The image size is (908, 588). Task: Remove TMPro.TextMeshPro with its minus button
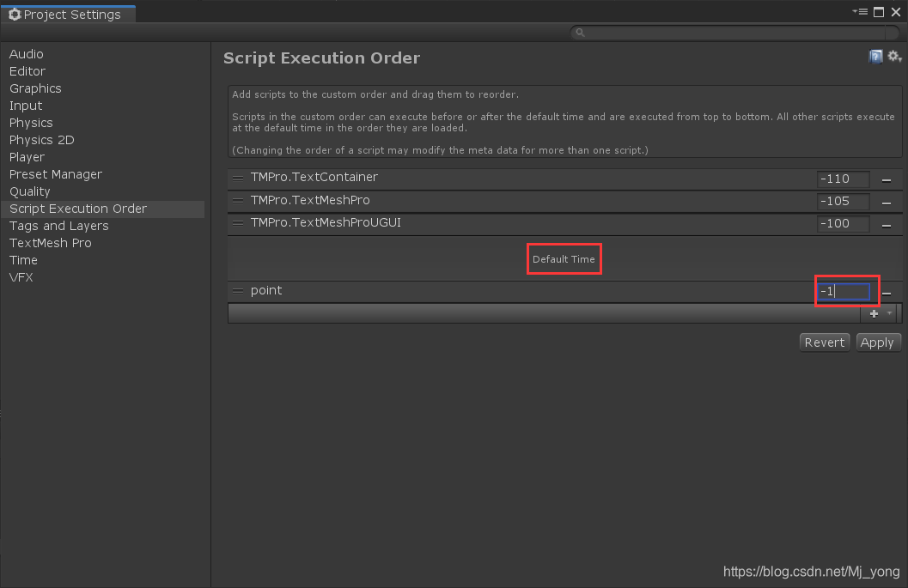click(x=886, y=203)
